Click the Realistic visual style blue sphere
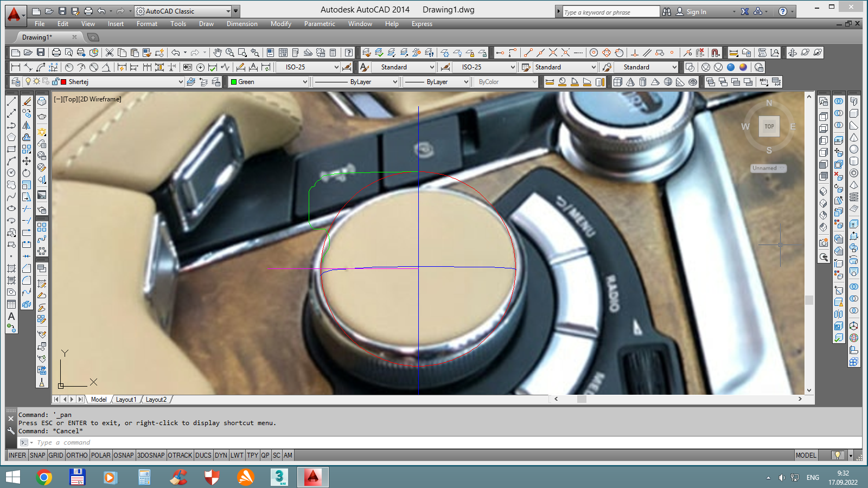This screenshot has width=868, height=488. [x=731, y=67]
